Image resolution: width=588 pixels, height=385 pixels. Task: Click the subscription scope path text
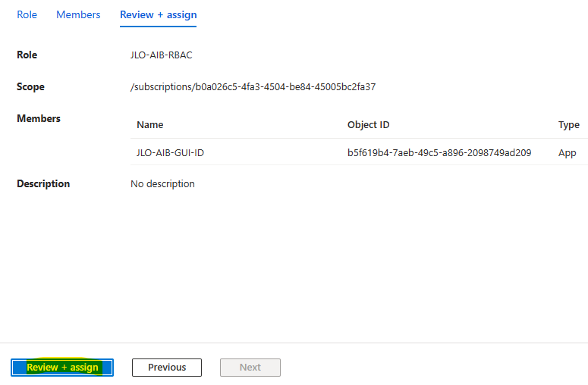point(253,87)
